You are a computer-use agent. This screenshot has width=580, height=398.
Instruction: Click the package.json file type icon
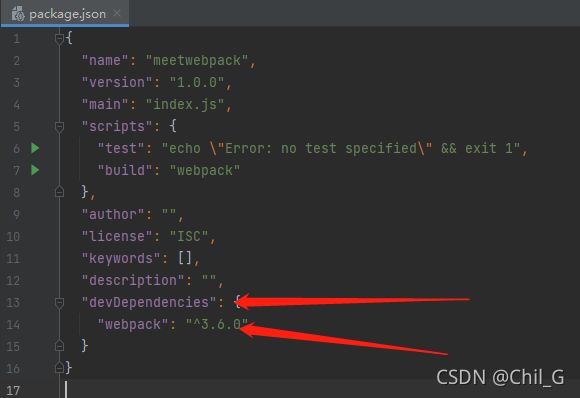click(x=18, y=14)
